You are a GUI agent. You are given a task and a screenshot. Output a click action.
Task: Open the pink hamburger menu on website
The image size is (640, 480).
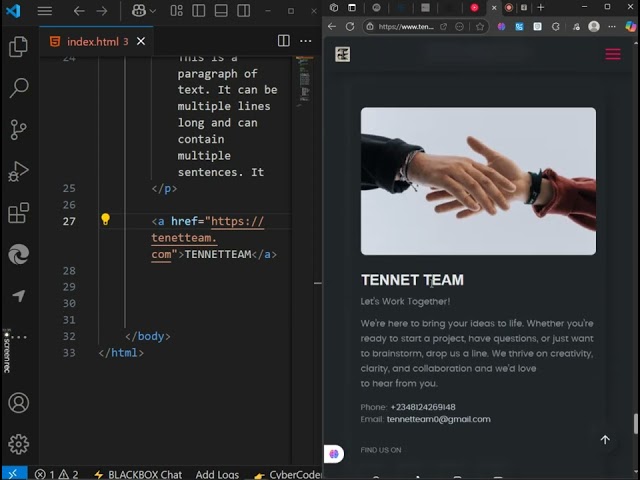613,54
